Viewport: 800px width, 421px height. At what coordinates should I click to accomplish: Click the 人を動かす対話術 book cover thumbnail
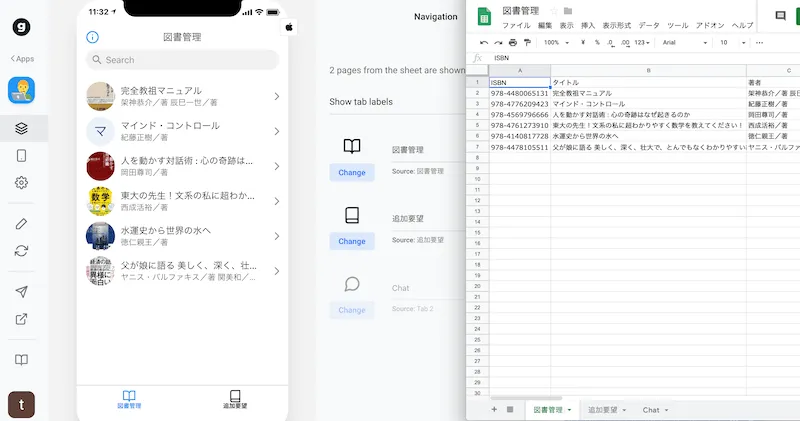[x=101, y=166]
